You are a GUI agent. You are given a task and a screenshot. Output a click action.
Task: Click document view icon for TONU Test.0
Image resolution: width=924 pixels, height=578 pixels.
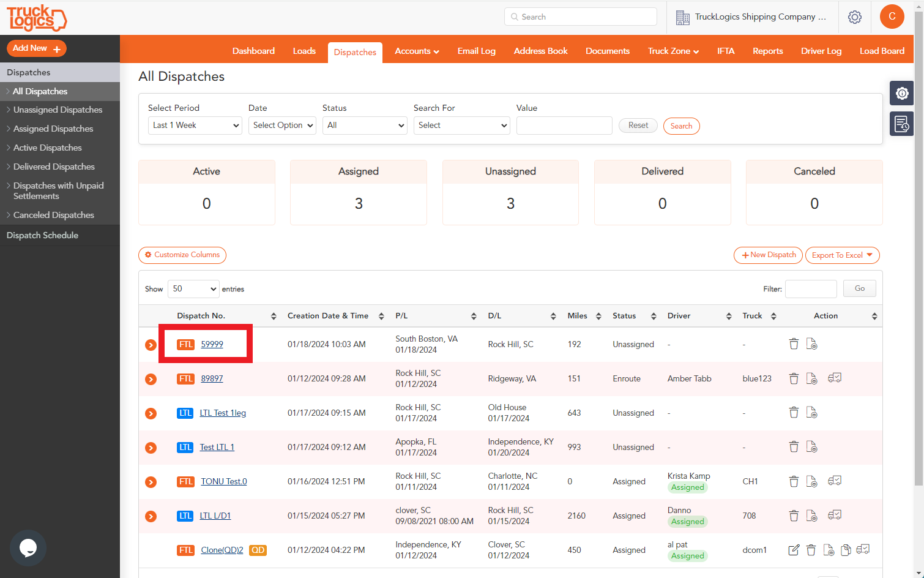(x=811, y=481)
